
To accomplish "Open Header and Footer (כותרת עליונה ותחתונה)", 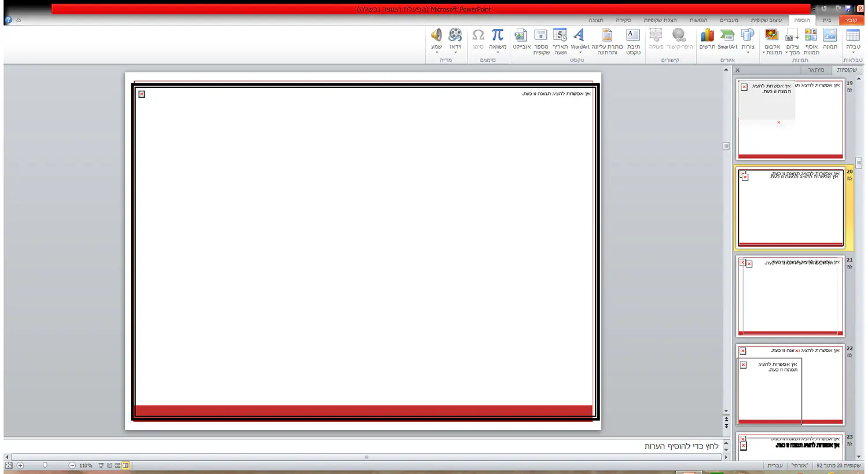I will (x=607, y=40).
